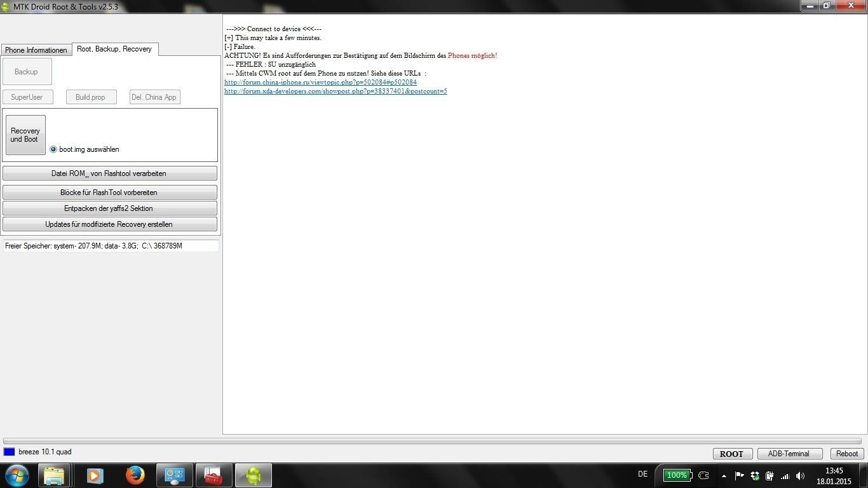Viewport: 868px width, 488px height.
Task: Click the Backup button
Action: point(27,72)
